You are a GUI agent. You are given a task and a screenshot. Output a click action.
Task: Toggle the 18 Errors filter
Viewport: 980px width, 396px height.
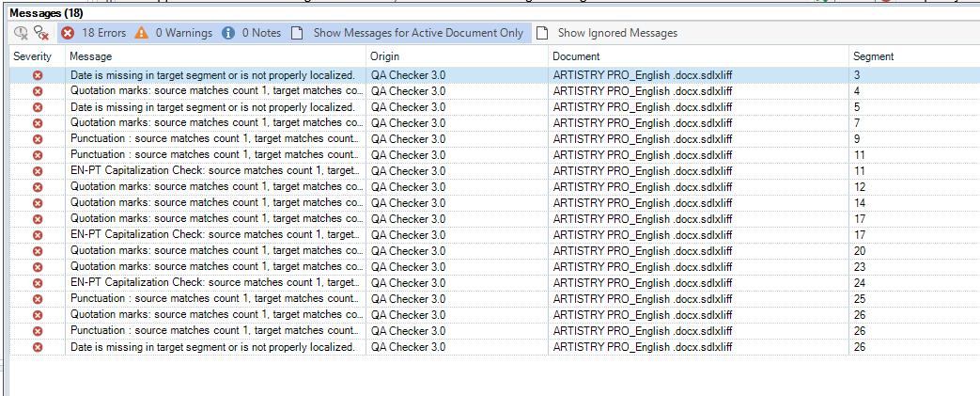pos(93,33)
